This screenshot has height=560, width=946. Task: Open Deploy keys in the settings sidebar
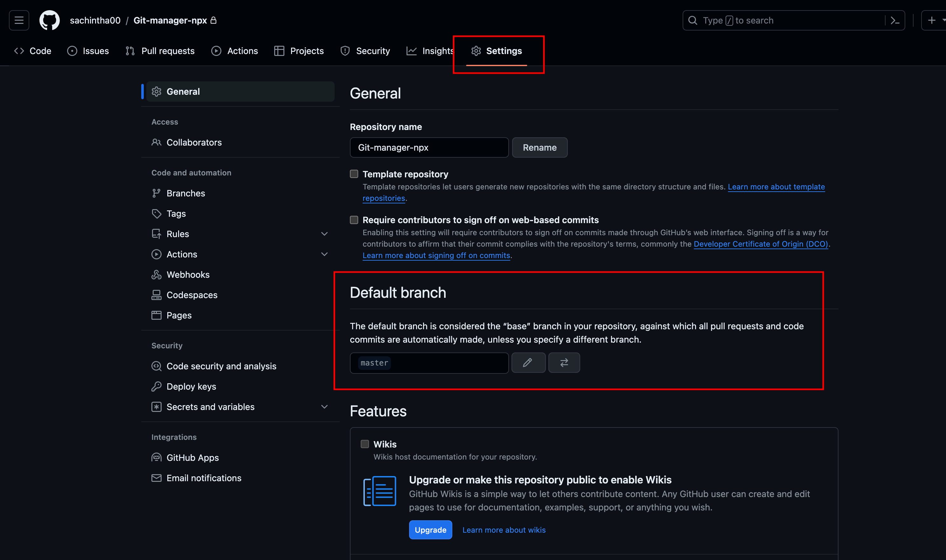[x=191, y=386]
